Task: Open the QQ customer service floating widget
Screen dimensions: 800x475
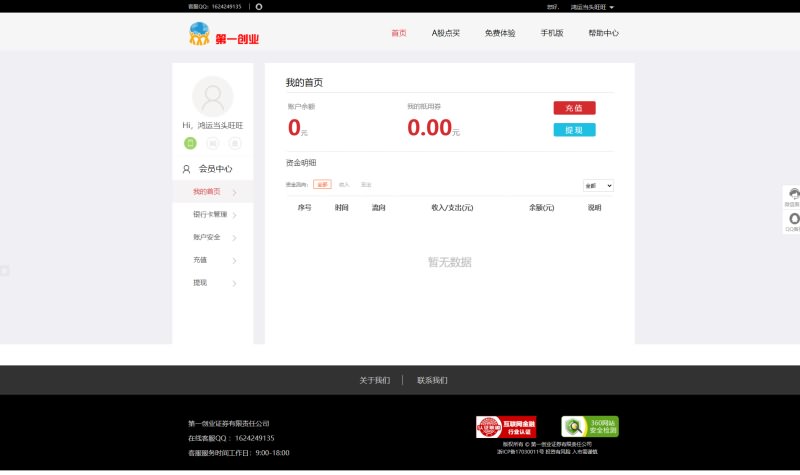Action: [792, 222]
